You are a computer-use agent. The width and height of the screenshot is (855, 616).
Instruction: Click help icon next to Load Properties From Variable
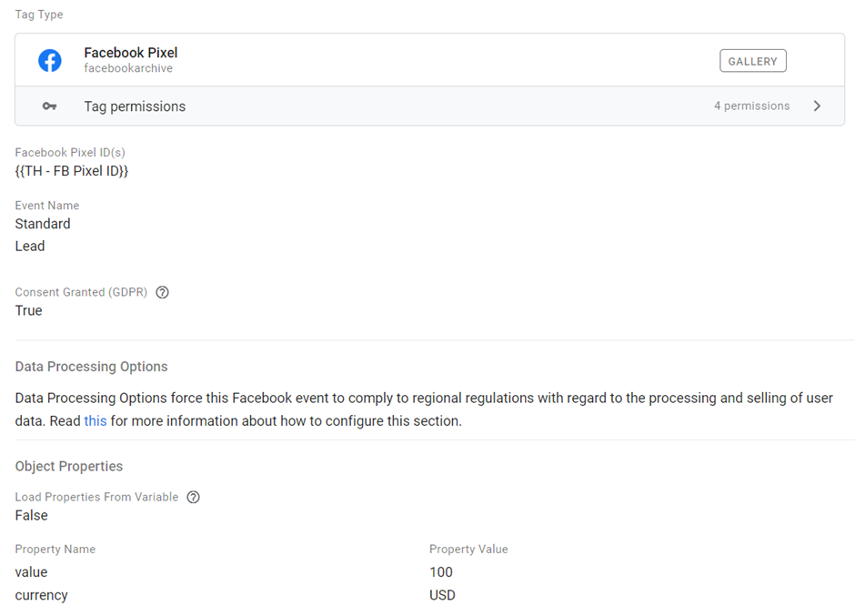(193, 498)
